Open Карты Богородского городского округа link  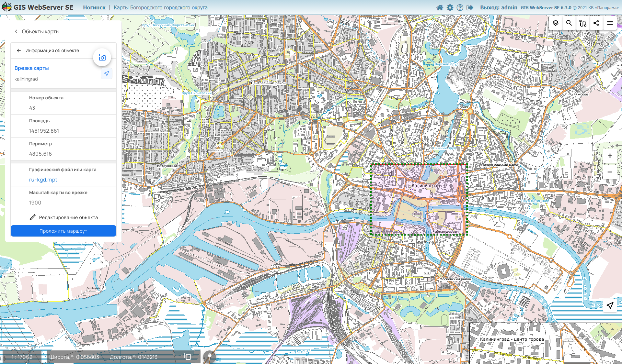tap(161, 7)
